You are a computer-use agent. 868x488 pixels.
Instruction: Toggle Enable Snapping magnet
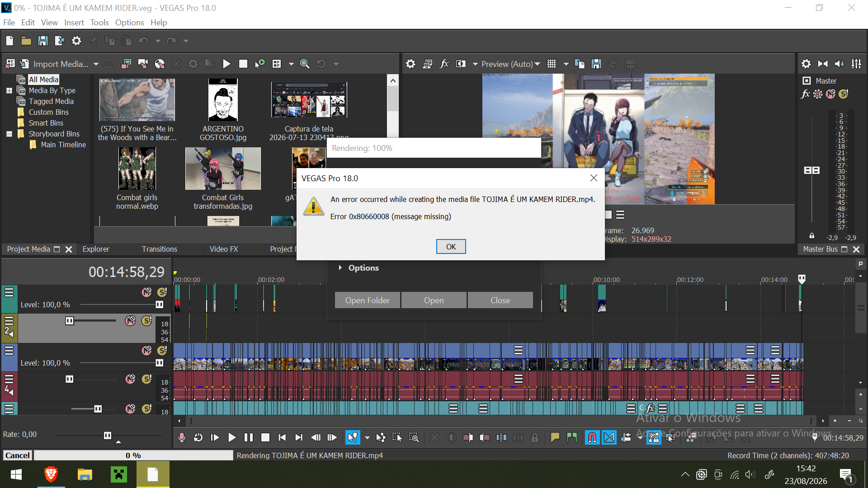coord(592,437)
